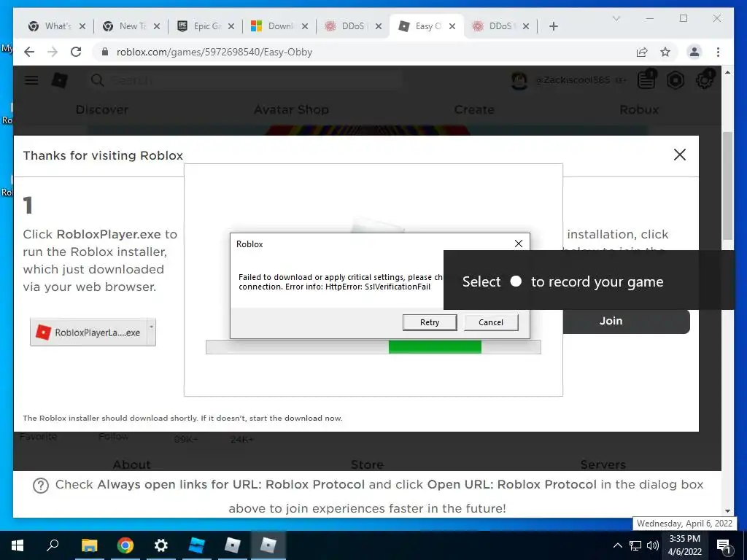The image size is (747, 560).
Task: Go back to previous page
Action: (x=29, y=52)
